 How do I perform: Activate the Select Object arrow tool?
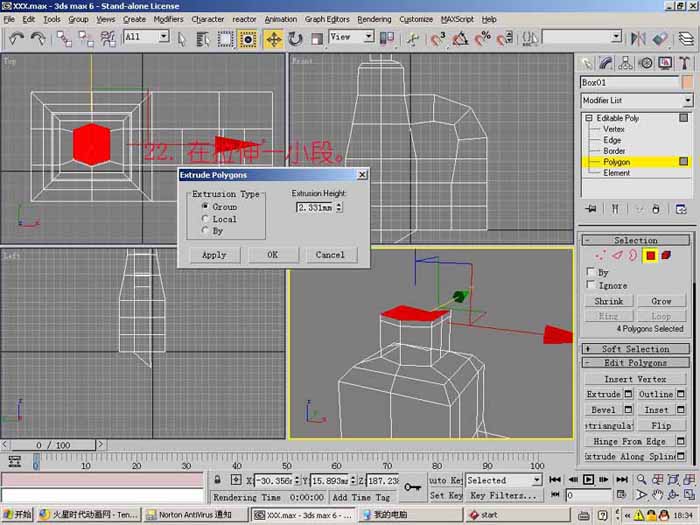point(181,39)
